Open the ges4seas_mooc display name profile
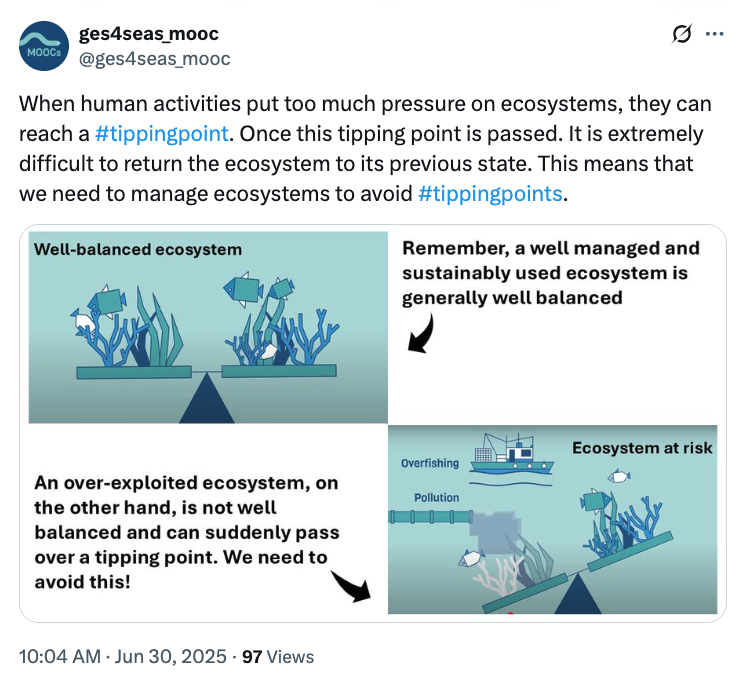The width and height of the screenshot is (745, 691). coord(148,34)
